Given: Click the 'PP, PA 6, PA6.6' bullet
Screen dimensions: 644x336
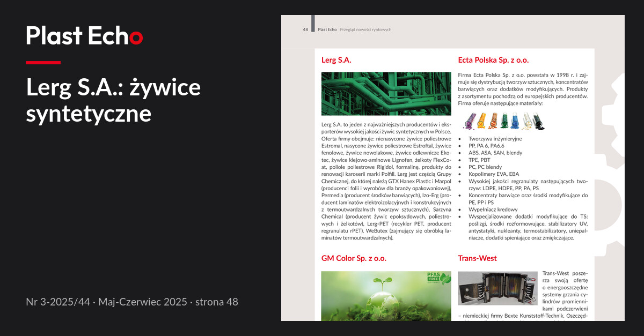Looking at the screenshot, I should tap(486, 146).
